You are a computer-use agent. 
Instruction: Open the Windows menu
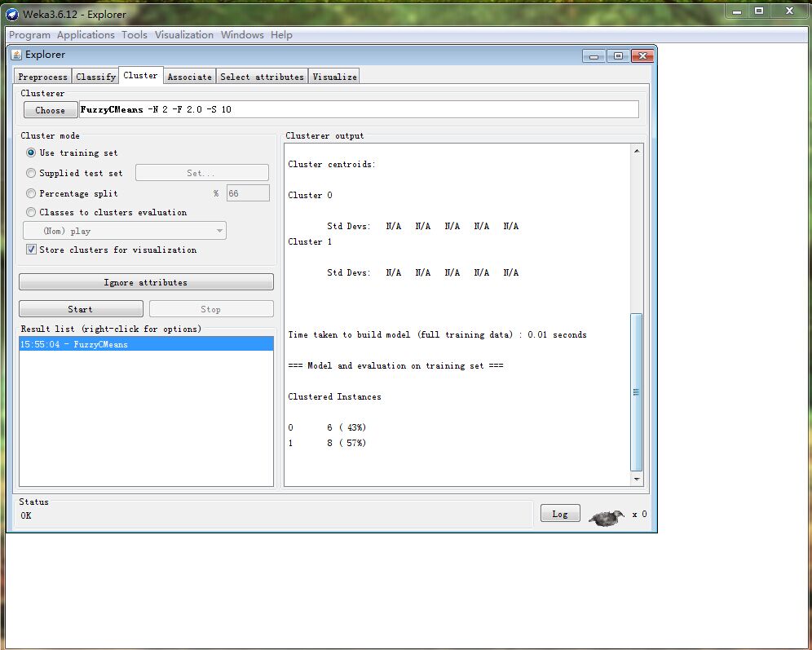[242, 35]
